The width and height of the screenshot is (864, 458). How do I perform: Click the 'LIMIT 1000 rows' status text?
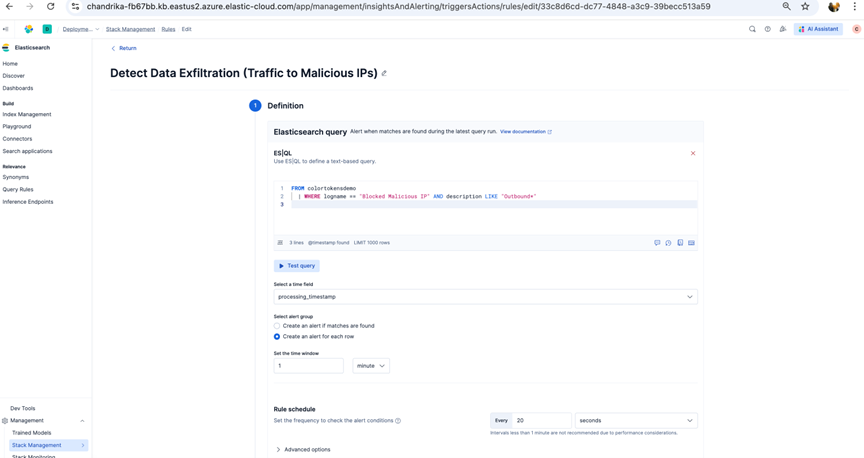click(371, 243)
